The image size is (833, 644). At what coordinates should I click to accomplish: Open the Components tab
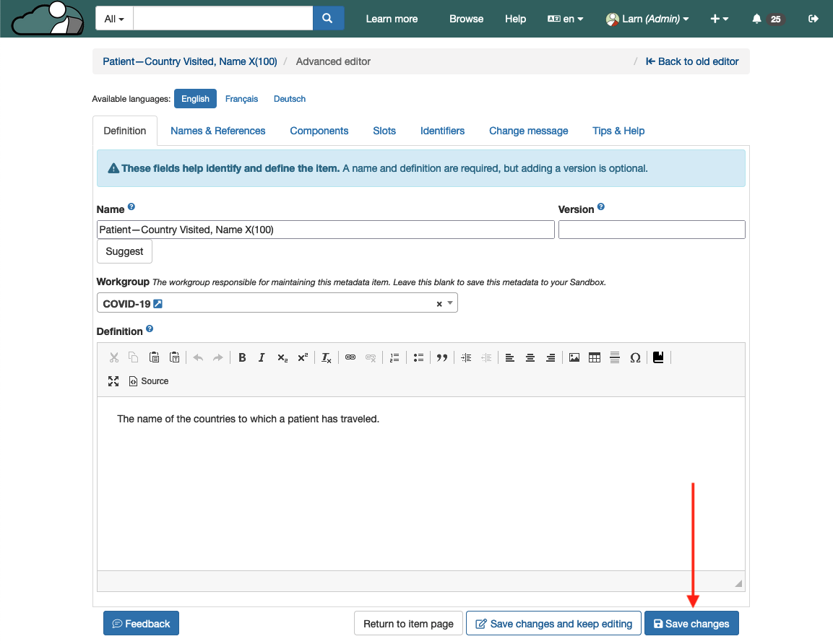pos(319,131)
